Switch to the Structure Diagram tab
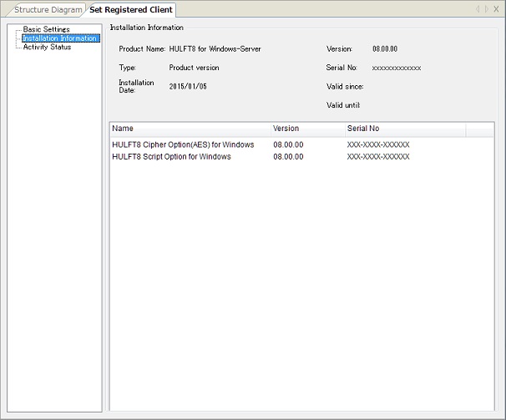 [48, 10]
